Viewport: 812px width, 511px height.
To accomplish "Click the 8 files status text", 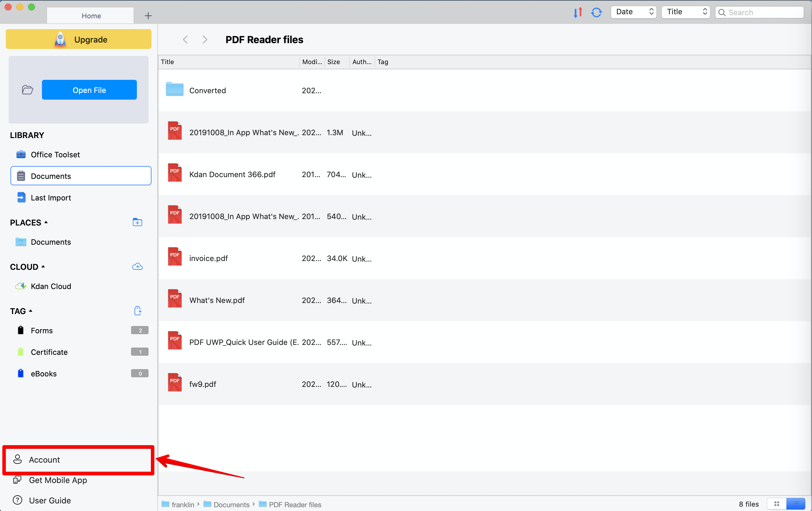I will (x=749, y=504).
